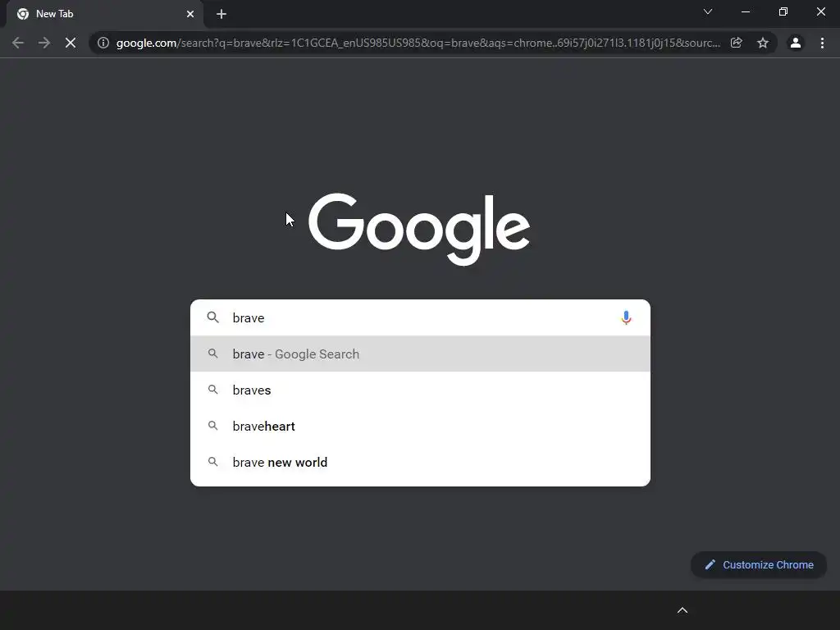The height and width of the screenshot is (630, 840).
Task: Open Chrome three-dot menu
Action: click(822, 43)
